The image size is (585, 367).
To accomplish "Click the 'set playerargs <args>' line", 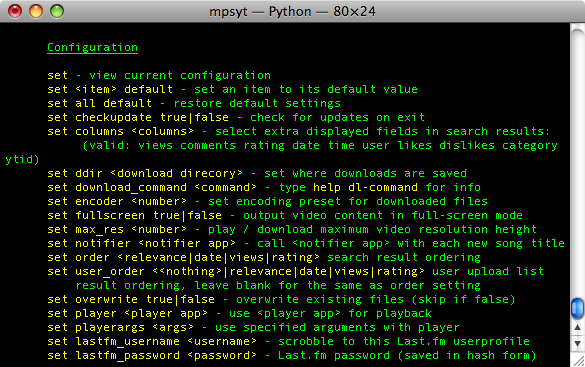I will click(253, 327).
